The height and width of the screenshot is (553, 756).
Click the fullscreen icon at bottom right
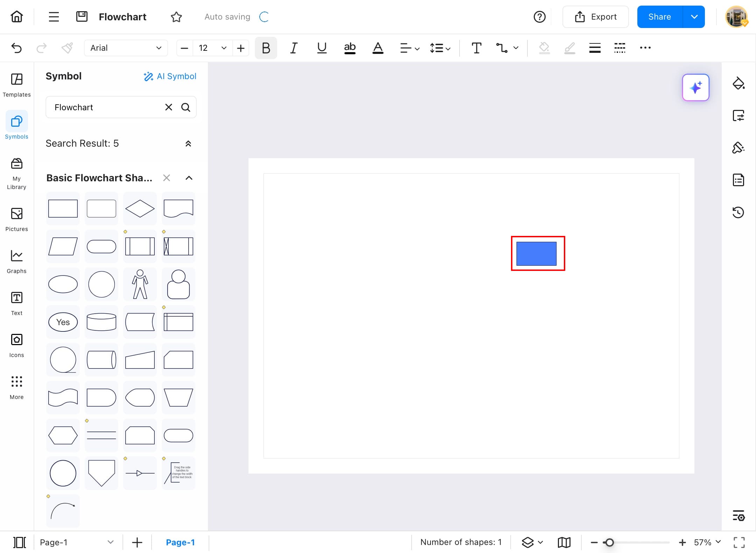pyautogui.click(x=739, y=542)
